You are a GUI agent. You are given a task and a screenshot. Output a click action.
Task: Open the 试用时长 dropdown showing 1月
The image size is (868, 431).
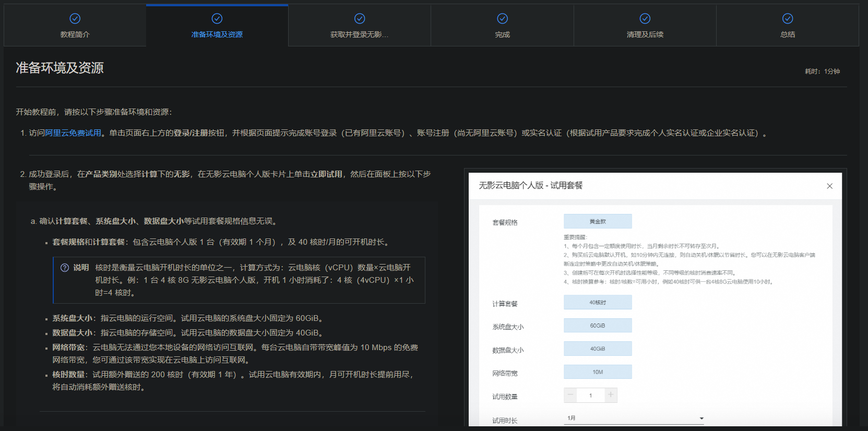point(634,418)
